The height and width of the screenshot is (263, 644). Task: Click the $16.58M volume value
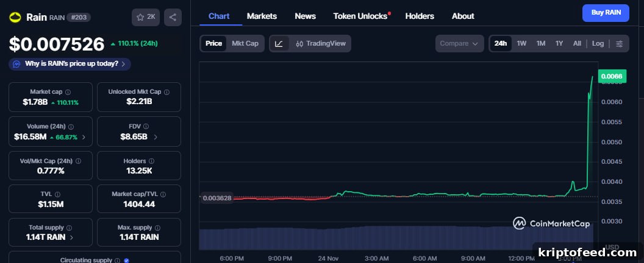[30, 137]
